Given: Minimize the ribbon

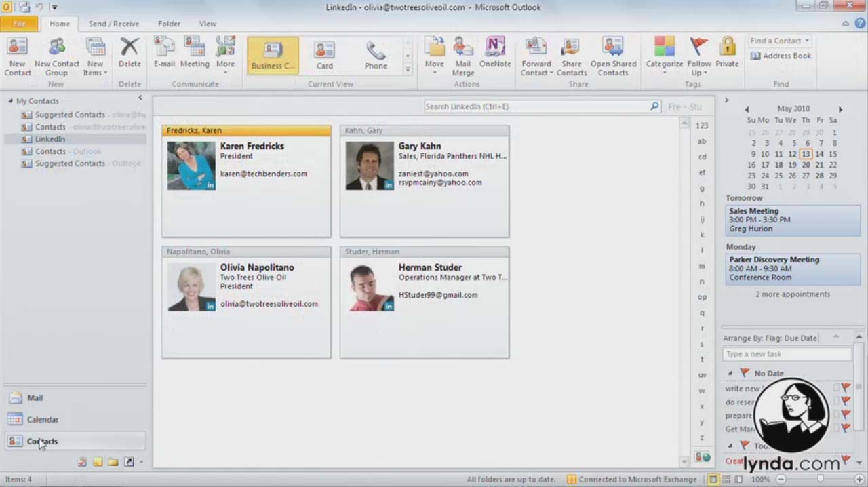Looking at the screenshot, I should [846, 24].
